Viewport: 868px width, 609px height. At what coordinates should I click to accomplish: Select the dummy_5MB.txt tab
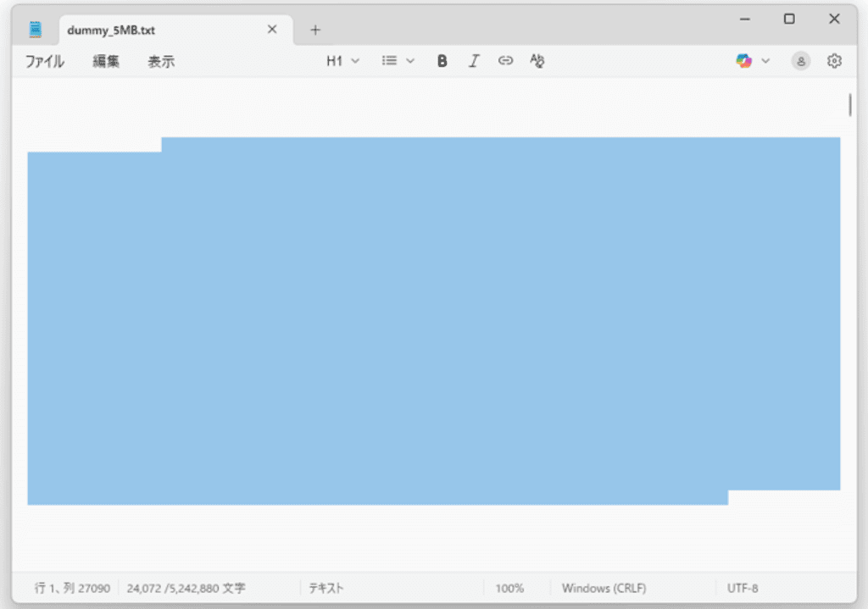click(153, 30)
